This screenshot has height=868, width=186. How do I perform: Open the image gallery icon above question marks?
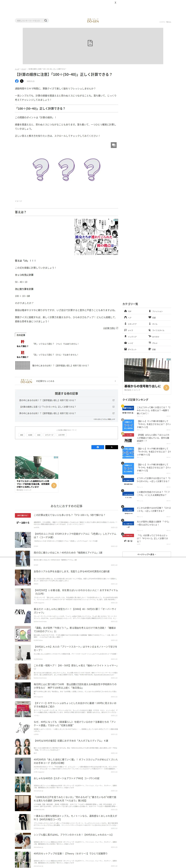click(x=114, y=145)
